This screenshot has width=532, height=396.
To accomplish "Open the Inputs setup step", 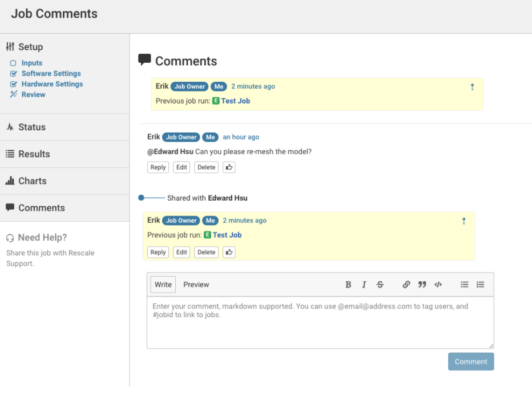I will pos(32,63).
